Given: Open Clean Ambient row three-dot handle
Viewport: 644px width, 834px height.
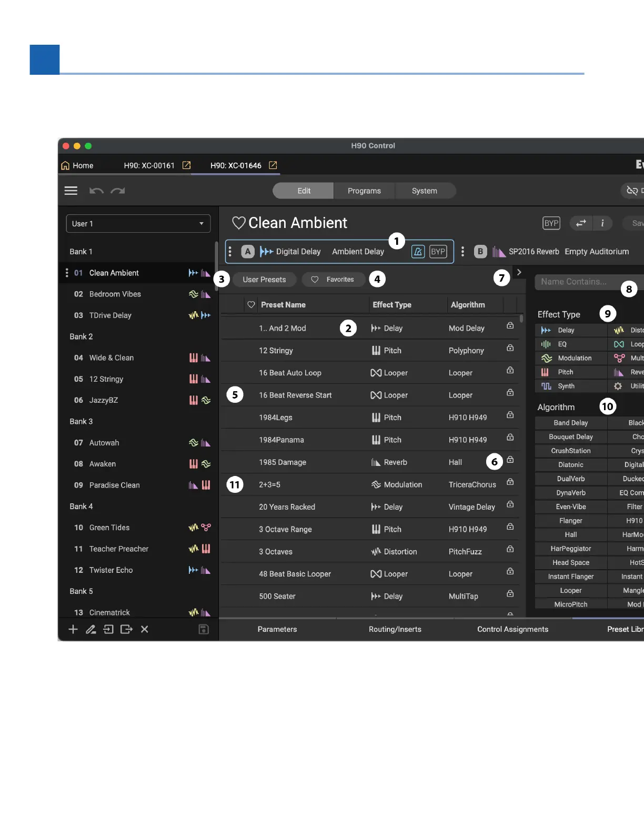Looking at the screenshot, I should click(66, 273).
